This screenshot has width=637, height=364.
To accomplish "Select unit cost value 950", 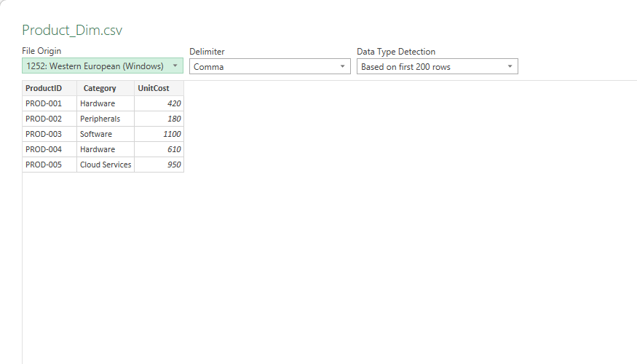I will coord(159,165).
